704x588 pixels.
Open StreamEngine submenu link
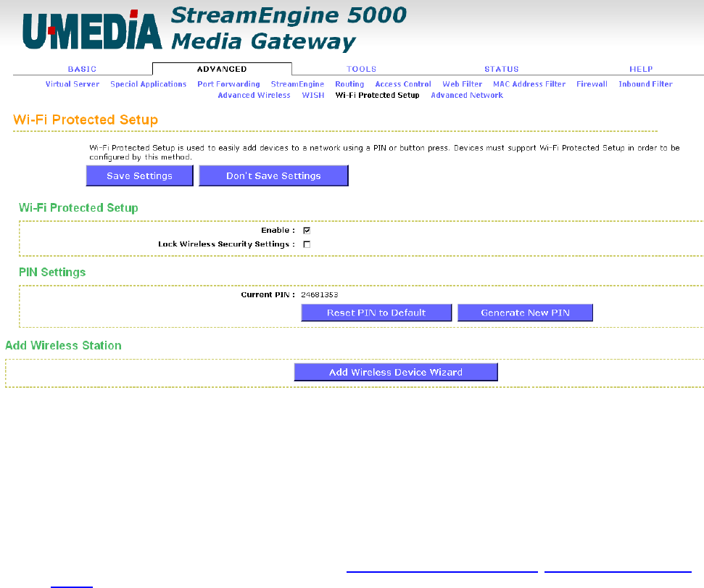297,84
